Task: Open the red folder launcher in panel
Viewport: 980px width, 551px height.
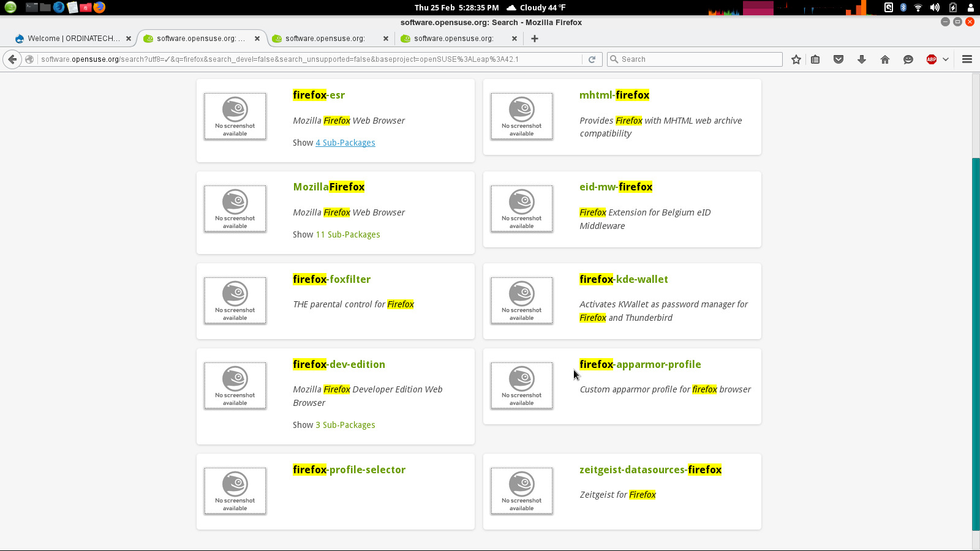Action: 86,7
